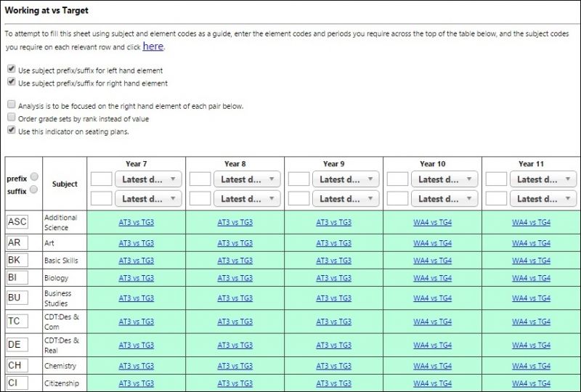This screenshot has width=581, height=392.
Task: Click the AR subject code field
Action: pos(17,242)
